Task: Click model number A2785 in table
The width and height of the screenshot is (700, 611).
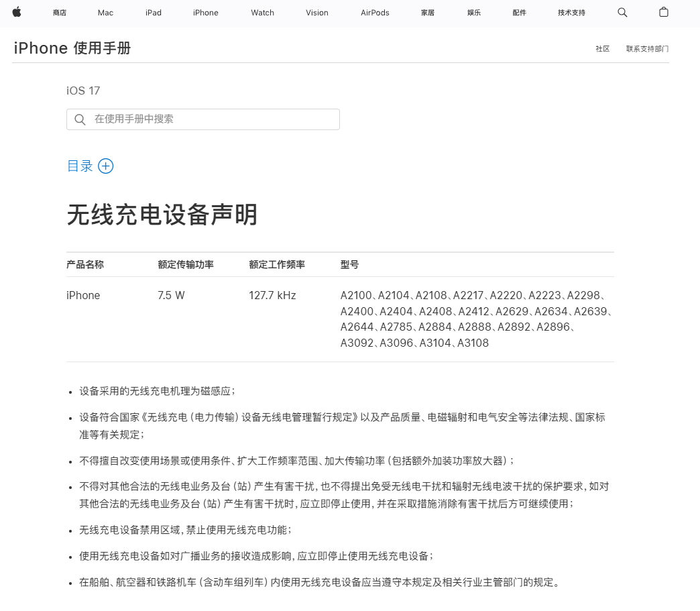Action: pos(396,327)
